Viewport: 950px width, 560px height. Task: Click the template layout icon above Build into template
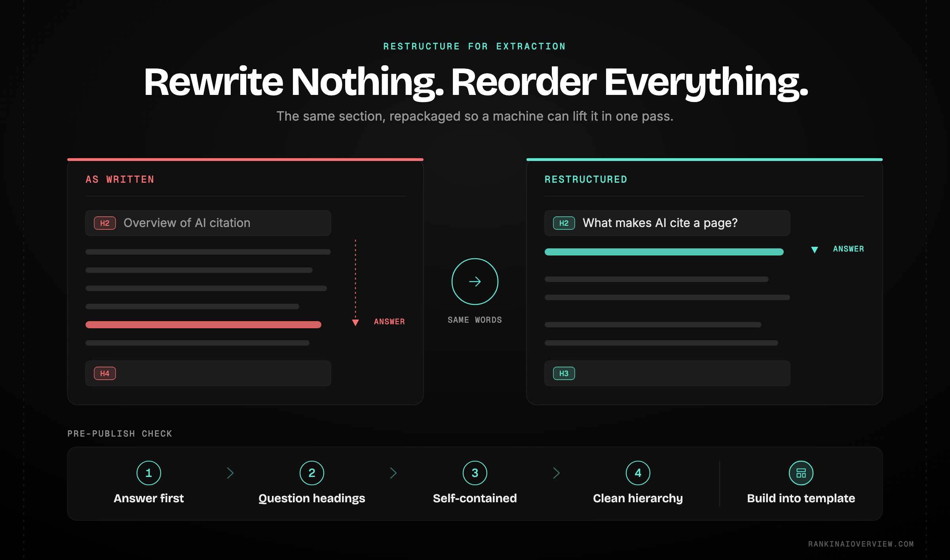tap(801, 473)
